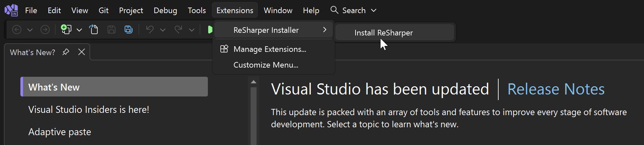
Task: Click the Navigate Backward arrow icon
Action: (17, 30)
